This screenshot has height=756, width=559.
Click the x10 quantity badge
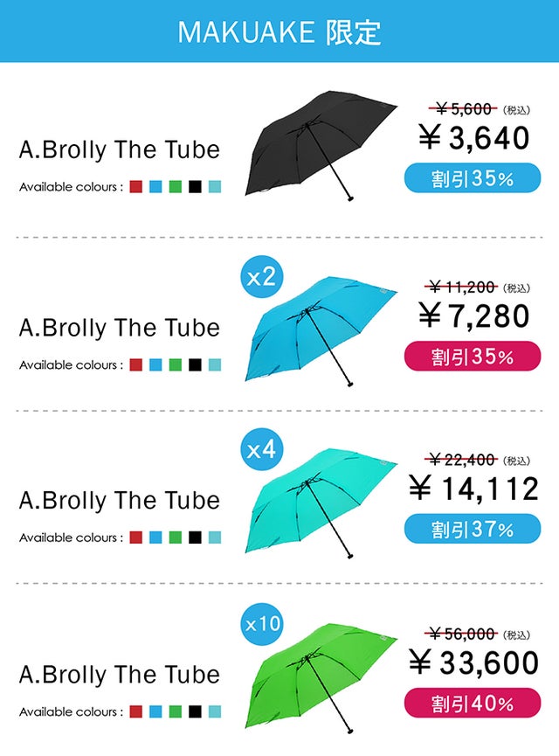click(261, 623)
